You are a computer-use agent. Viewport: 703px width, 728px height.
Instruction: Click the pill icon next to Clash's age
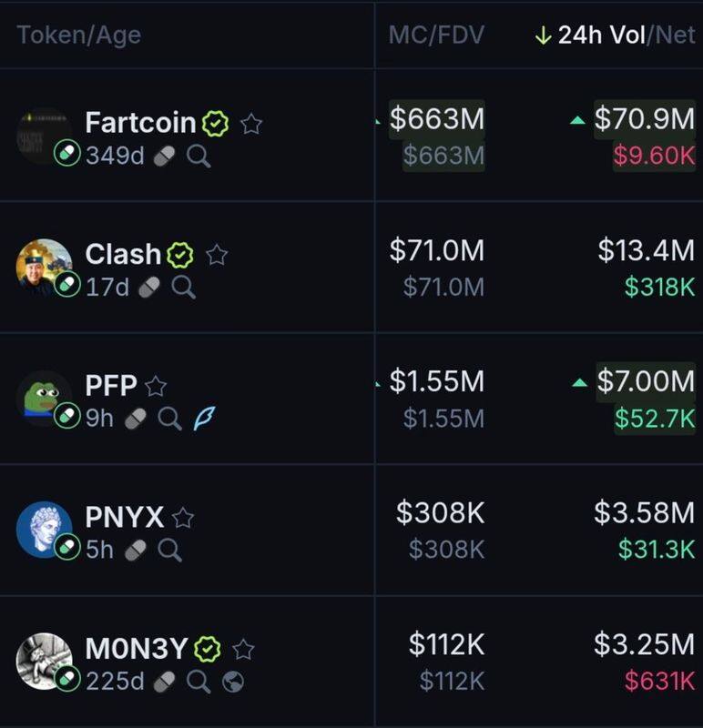point(148,288)
